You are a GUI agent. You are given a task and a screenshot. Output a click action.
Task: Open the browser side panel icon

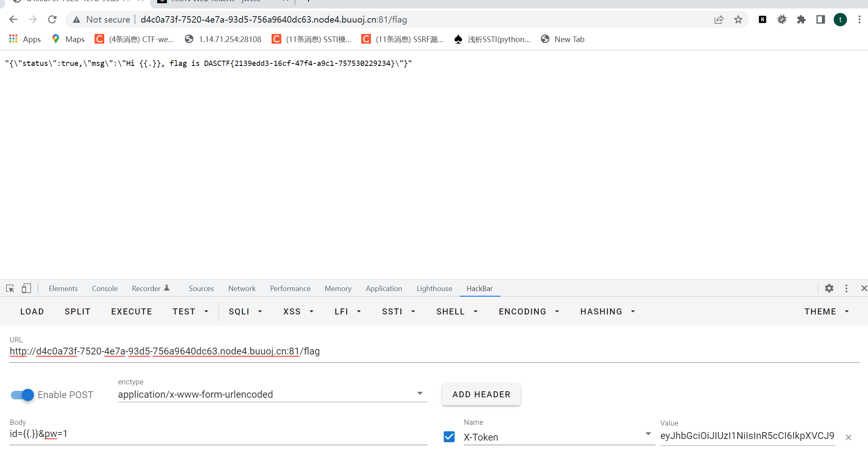point(820,19)
